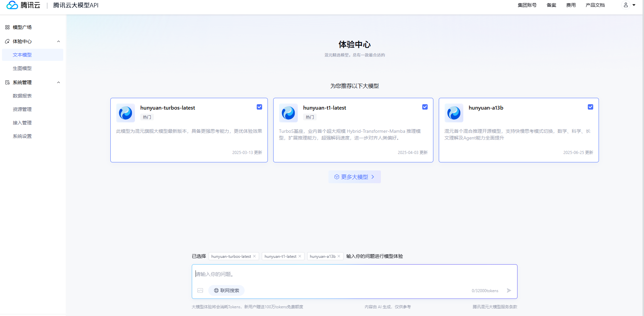
Task: Uncheck the hunyuan-t1-latest model checkbox
Action: coord(425,107)
